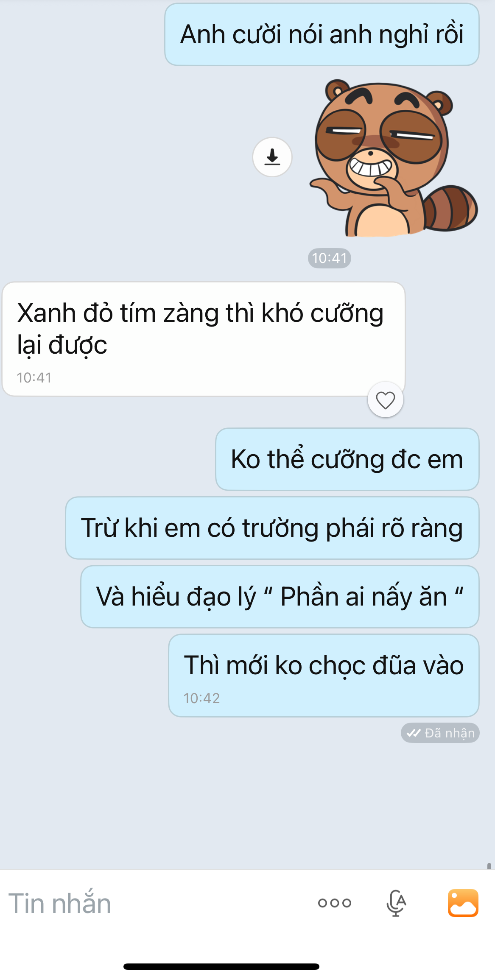Screen dimensions: 495x980
Task: Select message "Ko thể cưỡng đc em"
Action: [x=347, y=459]
